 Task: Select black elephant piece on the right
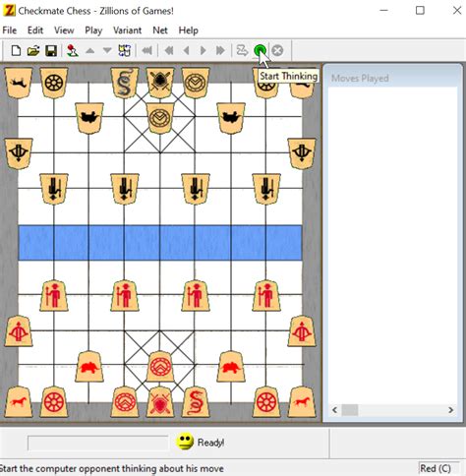(x=231, y=118)
